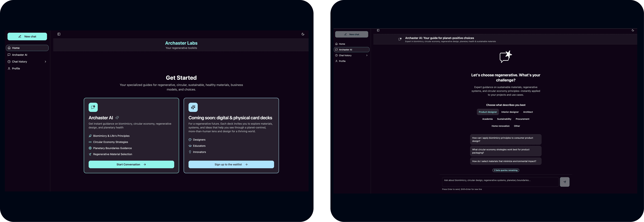This screenshot has height=222, width=644.
Task: Pick the Sustainability role chip
Action: 504,119
